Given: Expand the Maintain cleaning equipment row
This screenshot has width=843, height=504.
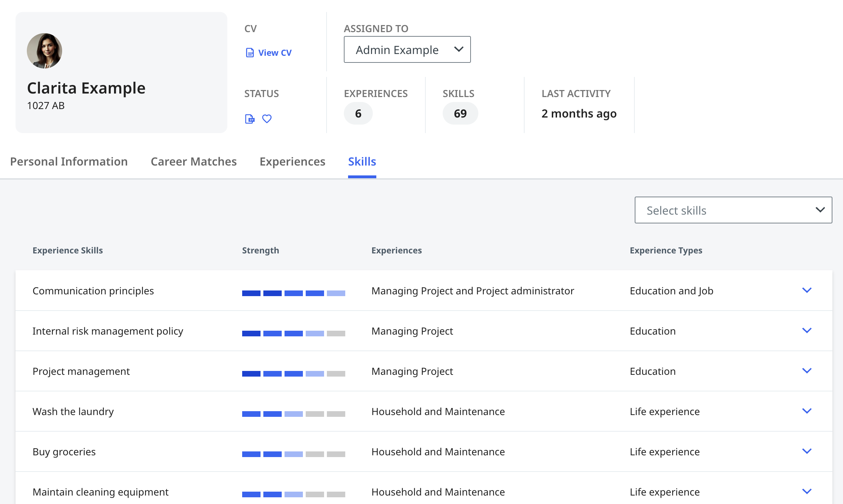Looking at the screenshot, I should (x=807, y=491).
